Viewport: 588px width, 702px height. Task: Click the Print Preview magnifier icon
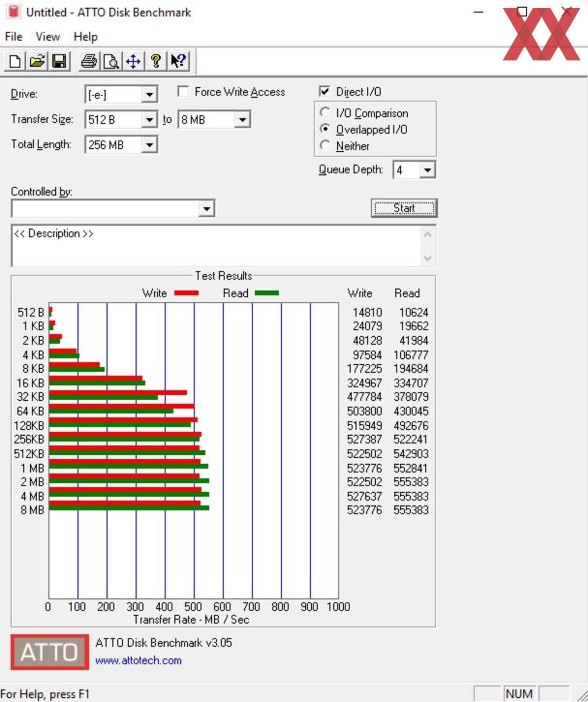click(112, 61)
